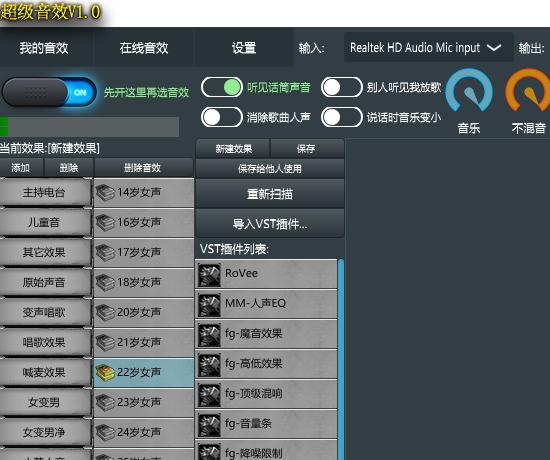Click the fg-顶级混响 plugin icon
The image size is (550, 460).
pyautogui.click(x=209, y=395)
